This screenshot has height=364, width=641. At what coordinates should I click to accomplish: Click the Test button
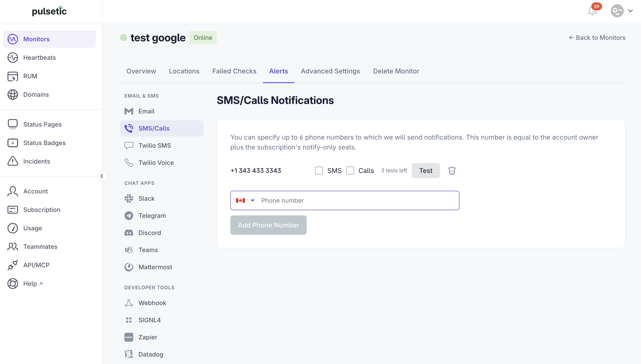[426, 171]
